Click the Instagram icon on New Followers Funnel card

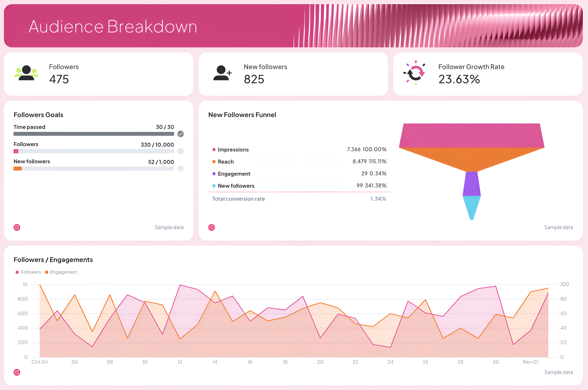coord(211,227)
